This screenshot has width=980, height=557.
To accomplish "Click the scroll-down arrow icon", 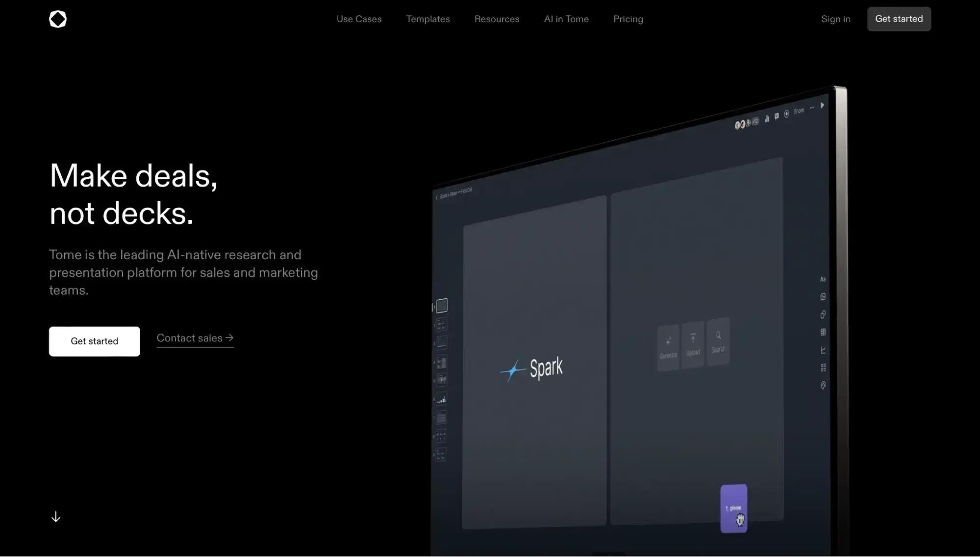I will tap(56, 517).
